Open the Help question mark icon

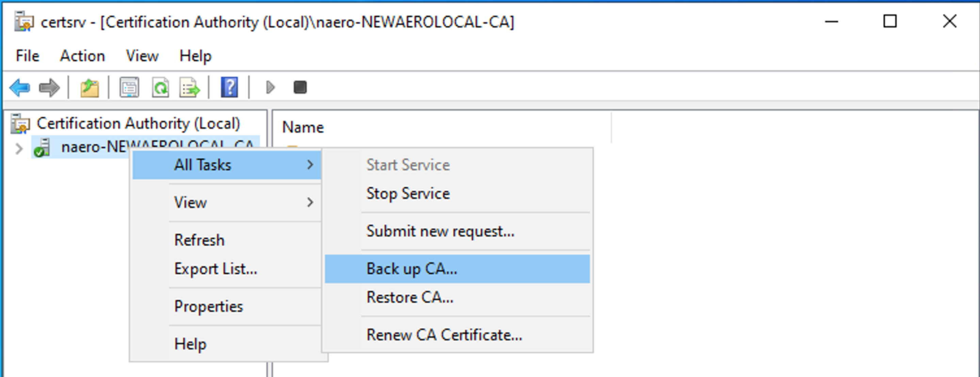[229, 87]
